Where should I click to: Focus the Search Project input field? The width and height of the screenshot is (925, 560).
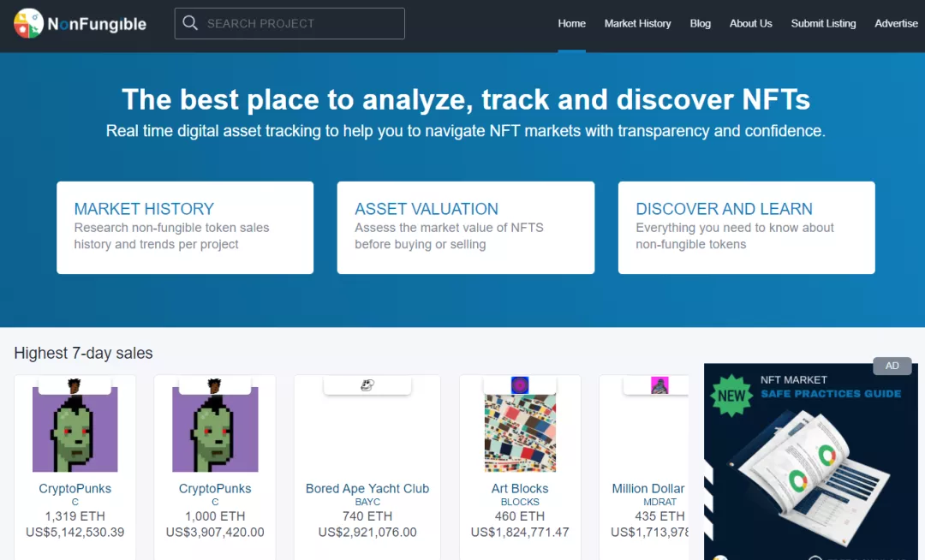click(x=300, y=24)
